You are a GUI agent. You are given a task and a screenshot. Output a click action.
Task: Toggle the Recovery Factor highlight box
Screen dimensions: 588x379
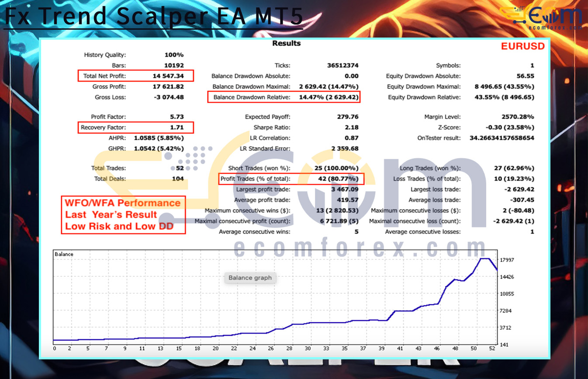click(x=135, y=127)
